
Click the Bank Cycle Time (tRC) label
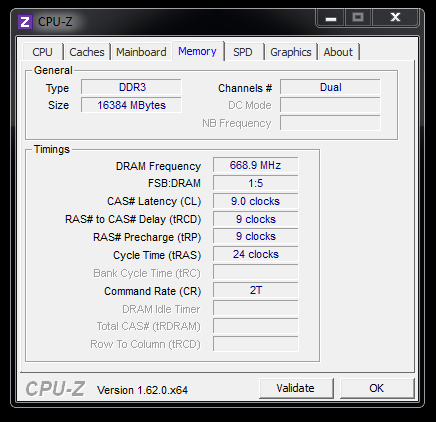coord(147,273)
